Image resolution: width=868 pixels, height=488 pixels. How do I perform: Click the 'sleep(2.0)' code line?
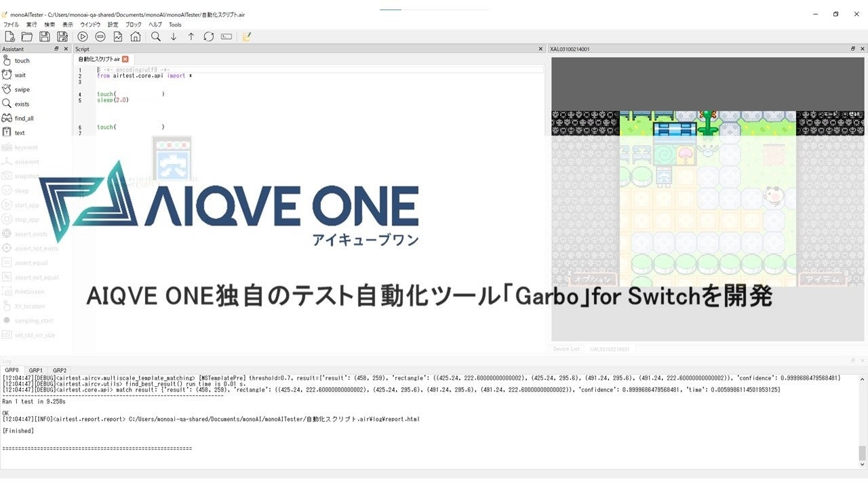(x=113, y=100)
